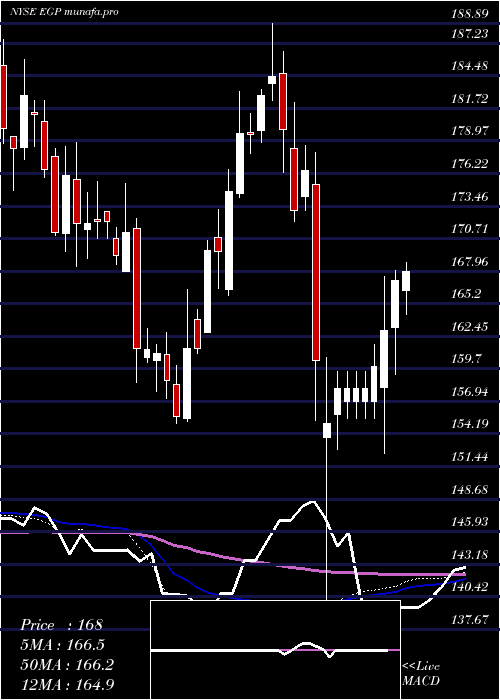Click the 162.45 price axis label
The width and height of the screenshot is (500, 700).
pos(469,327)
